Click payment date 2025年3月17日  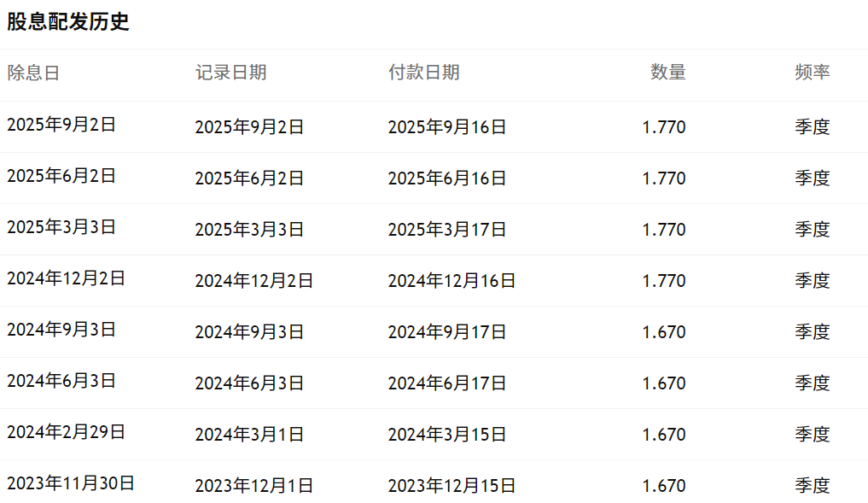tap(447, 230)
